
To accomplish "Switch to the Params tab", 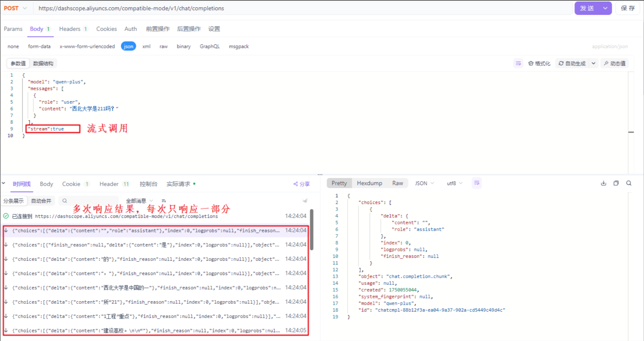I will click(x=13, y=29).
